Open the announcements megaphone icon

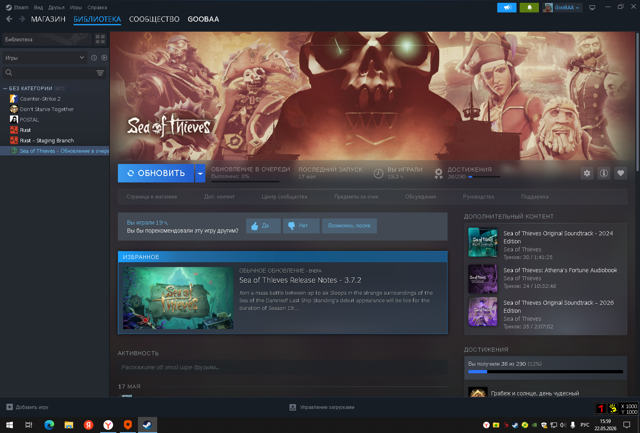[x=507, y=7]
